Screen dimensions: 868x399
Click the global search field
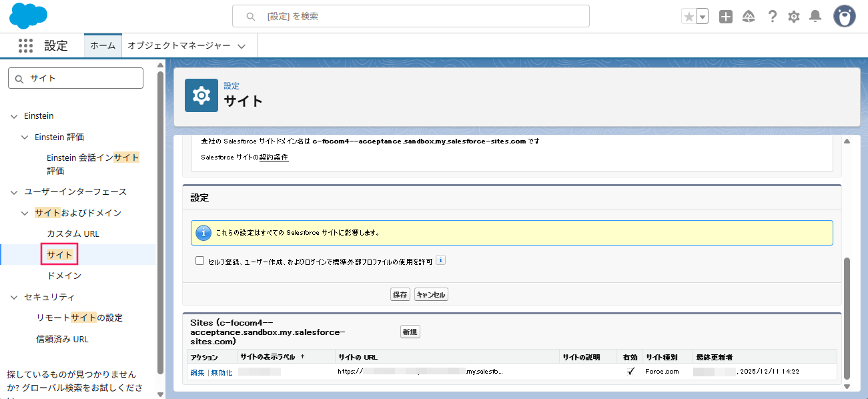tap(411, 16)
